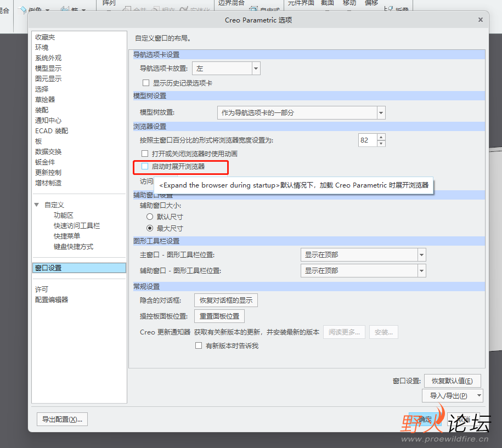
Task: Open 通知中心 settings
Action: [48, 120]
